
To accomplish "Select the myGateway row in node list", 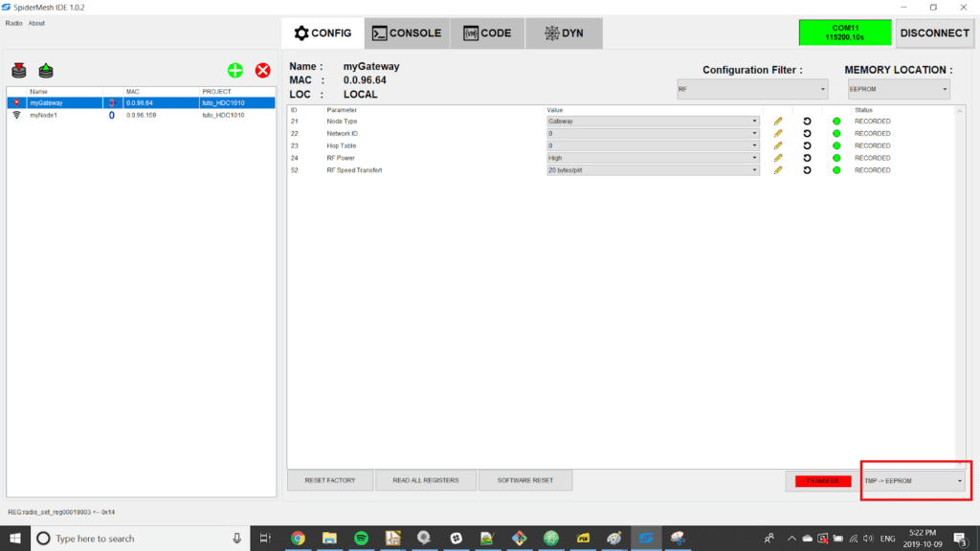I will [142, 102].
